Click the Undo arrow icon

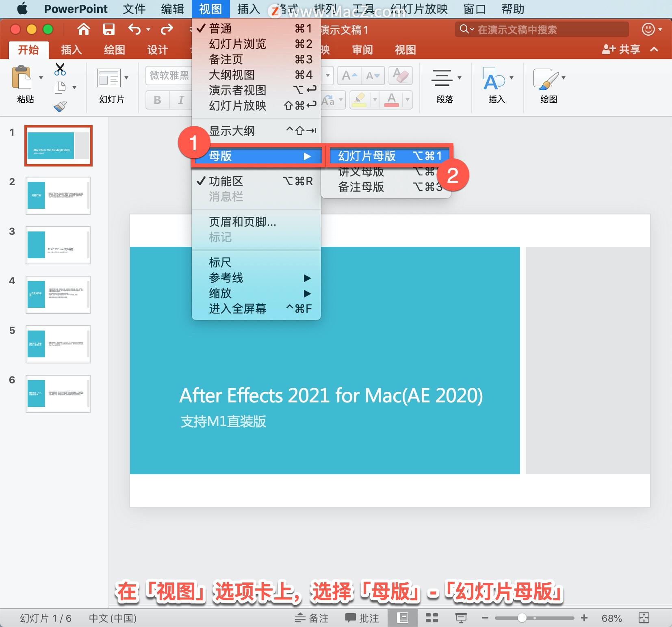point(134,29)
